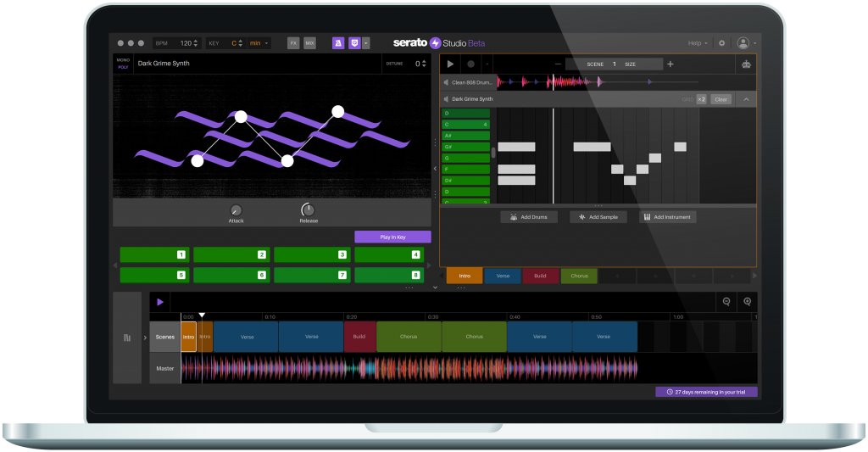Select the Build scene tab
868x452 pixels.
[541, 276]
